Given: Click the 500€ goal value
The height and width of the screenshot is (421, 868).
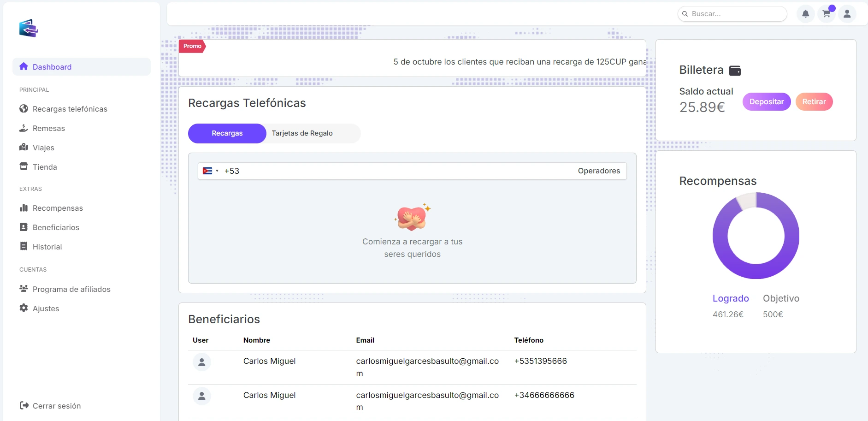Looking at the screenshot, I should point(773,314).
